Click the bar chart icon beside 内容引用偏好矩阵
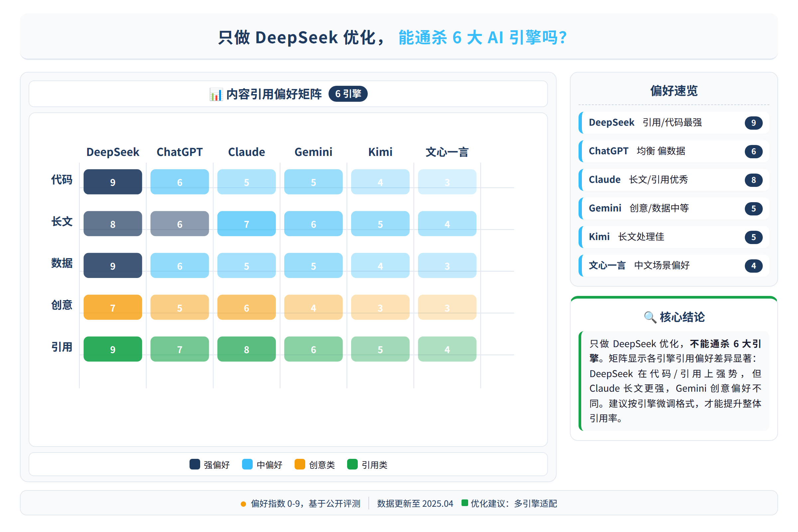798x532 pixels. click(x=216, y=94)
